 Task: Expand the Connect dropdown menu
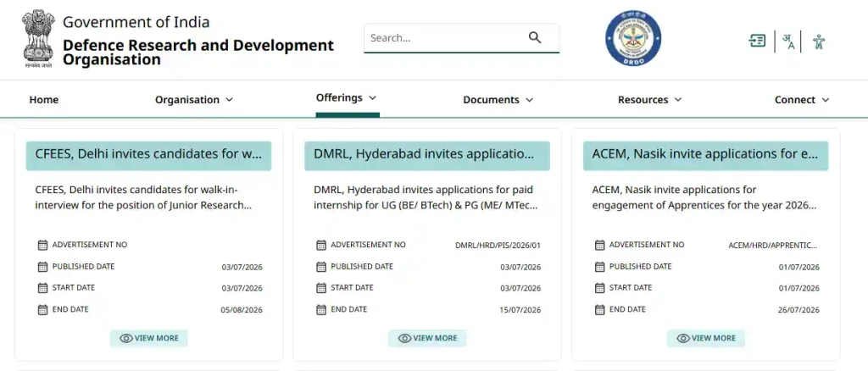802,100
